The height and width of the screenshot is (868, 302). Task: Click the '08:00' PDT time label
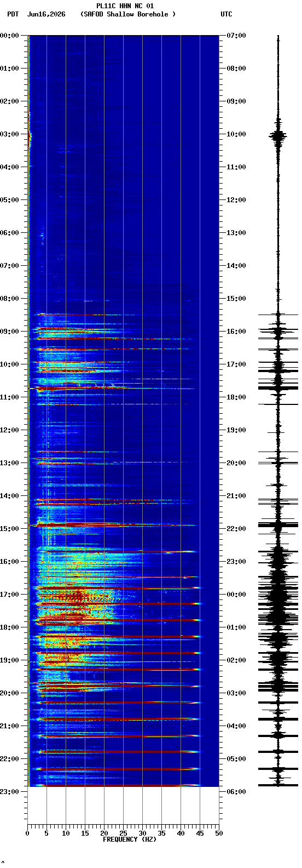click(x=10, y=299)
